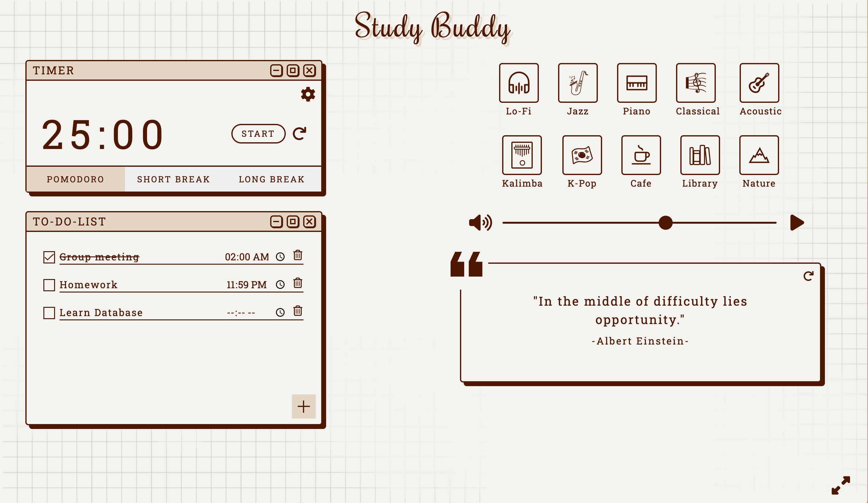Toggle checkbox for Homework task
The image size is (868, 503).
50,284
